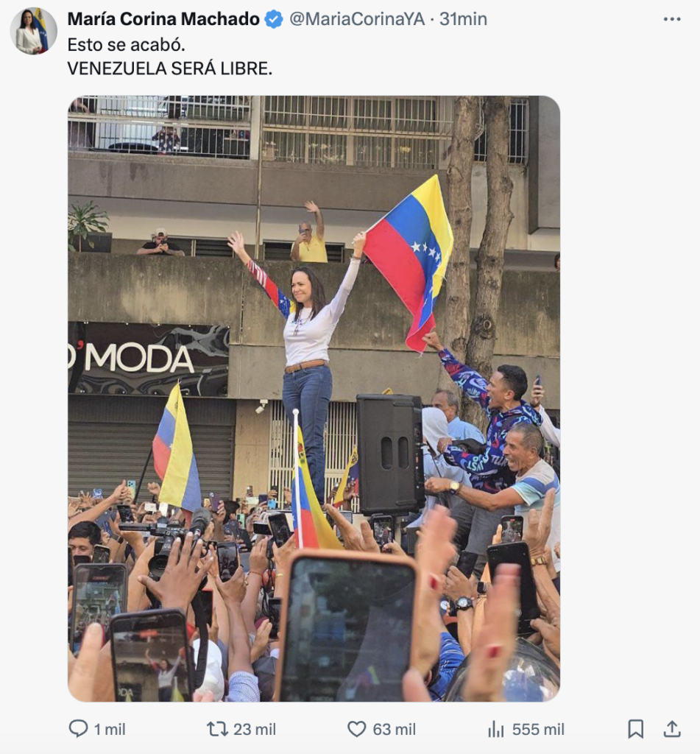Click the 31min timestamp

click(463, 19)
